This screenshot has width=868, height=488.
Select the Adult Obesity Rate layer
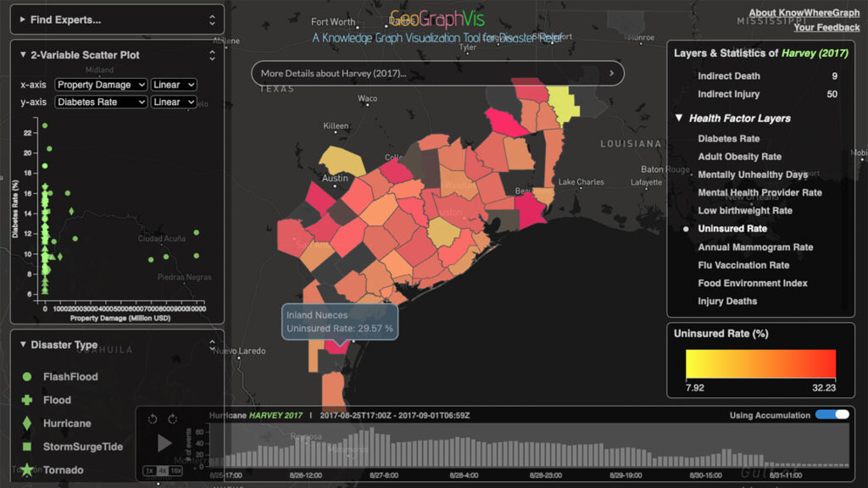point(739,157)
